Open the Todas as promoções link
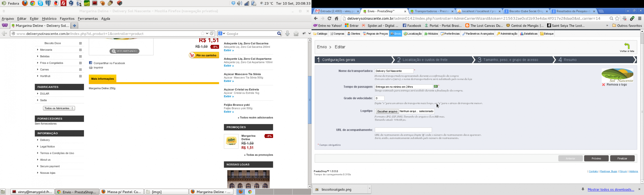644x195 pixels. pos(258,155)
